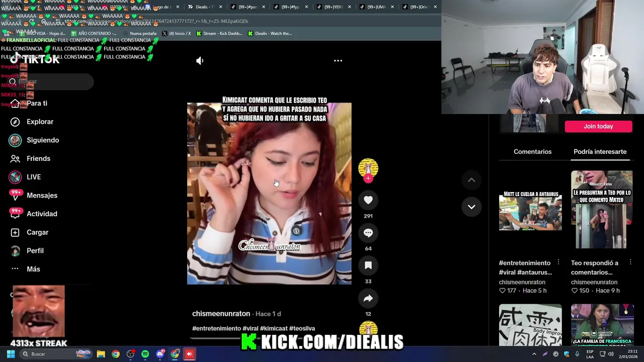Go to the previous video with the up chevron
Screen dimensions: 644x362
pyautogui.click(x=471, y=180)
